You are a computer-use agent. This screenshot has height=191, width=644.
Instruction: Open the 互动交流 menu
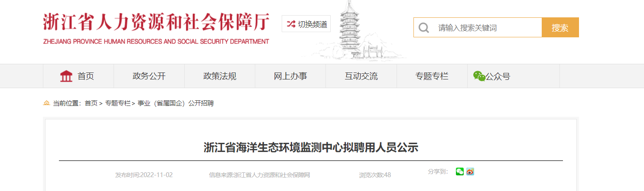click(361, 76)
